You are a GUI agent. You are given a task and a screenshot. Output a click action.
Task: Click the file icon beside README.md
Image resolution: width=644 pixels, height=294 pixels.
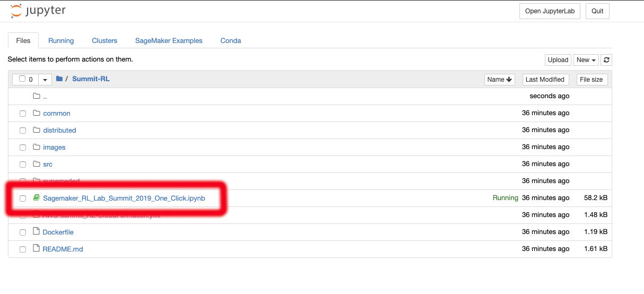(x=37, y=249)
